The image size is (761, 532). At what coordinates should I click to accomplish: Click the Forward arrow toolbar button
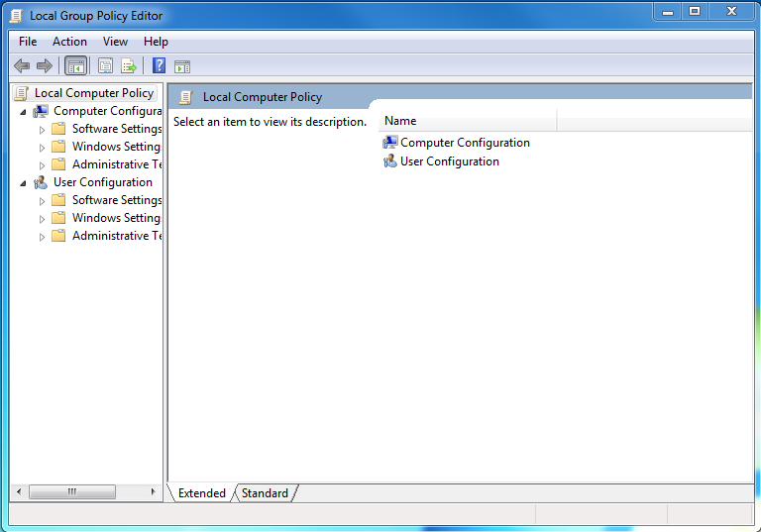(45, 65)
